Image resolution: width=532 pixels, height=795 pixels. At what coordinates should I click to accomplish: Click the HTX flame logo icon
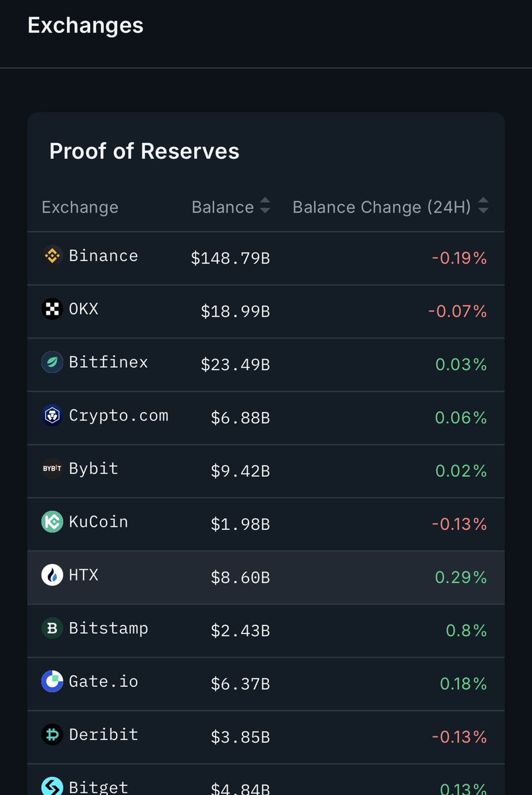(x=52, y=575)
